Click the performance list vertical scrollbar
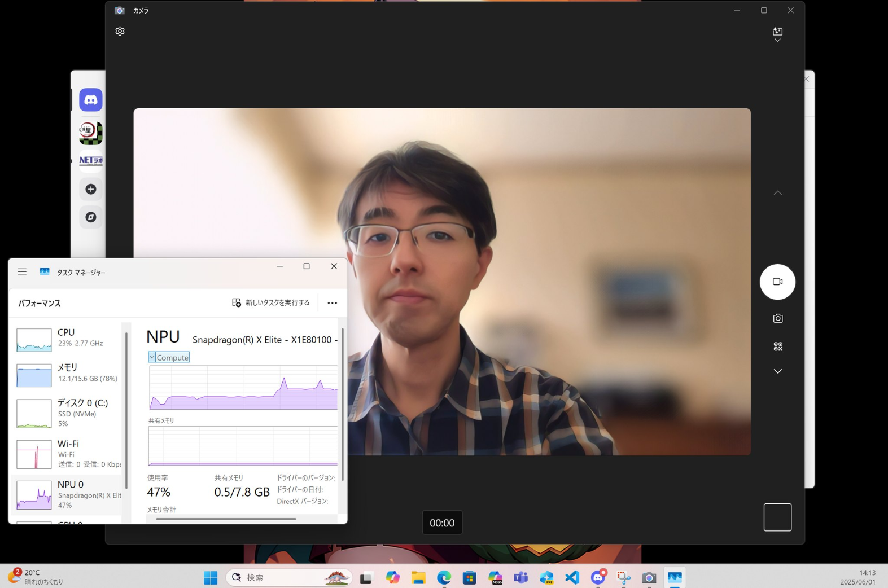Image resolution: width=888 pixels, height=588 pixels. click(126, 410)
